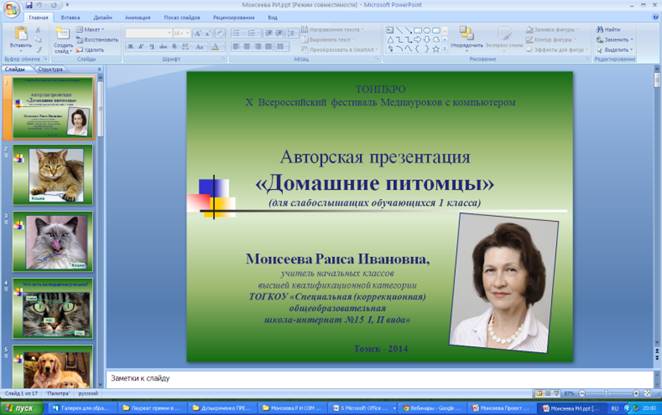Click the zoom slider in the status bar
The height and width of the screenshot is (415, 662).
609,393
